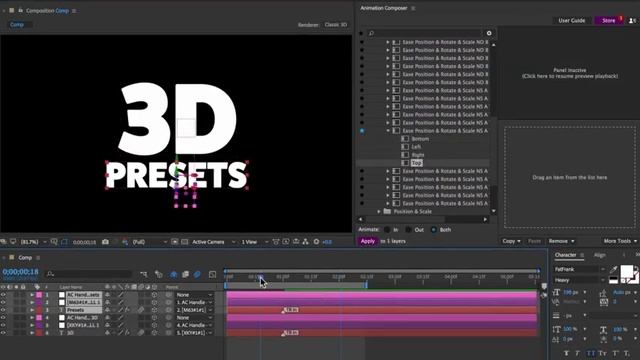
Task: Open the Composition panel menu
Action: [x=74, y=11]
